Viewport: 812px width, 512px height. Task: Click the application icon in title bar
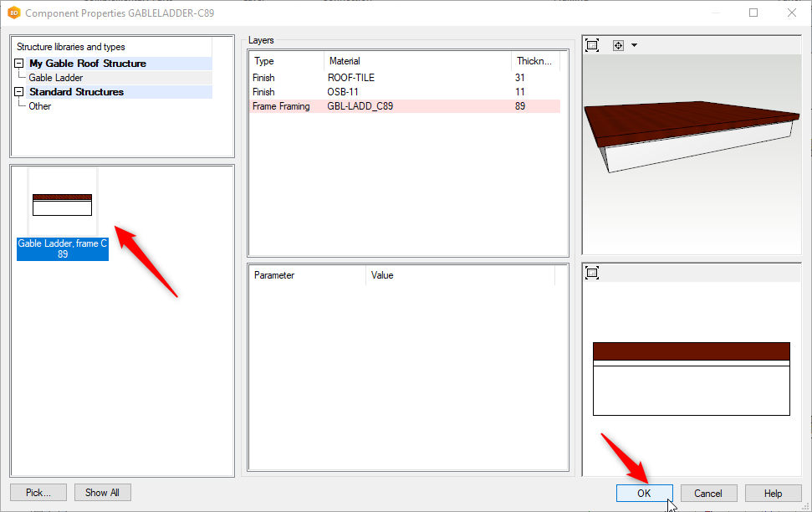[13, 13]
